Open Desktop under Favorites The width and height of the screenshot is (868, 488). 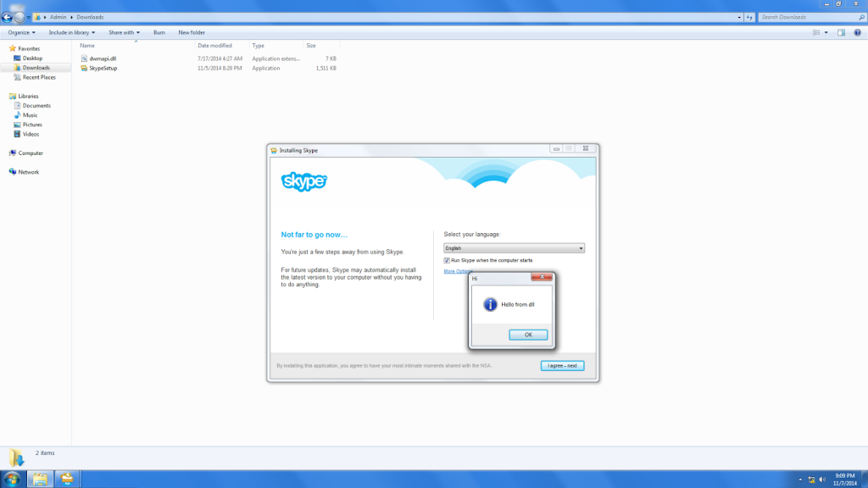[x=32, y=58]
